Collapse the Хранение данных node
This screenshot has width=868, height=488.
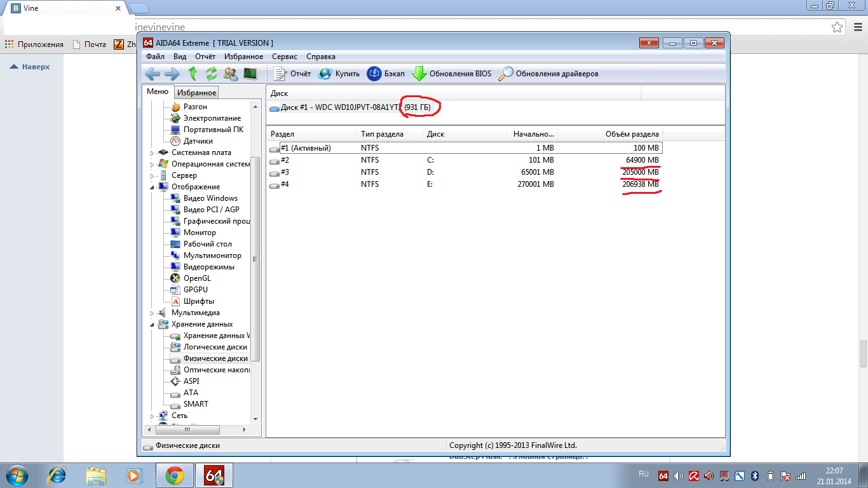(153, 325)
